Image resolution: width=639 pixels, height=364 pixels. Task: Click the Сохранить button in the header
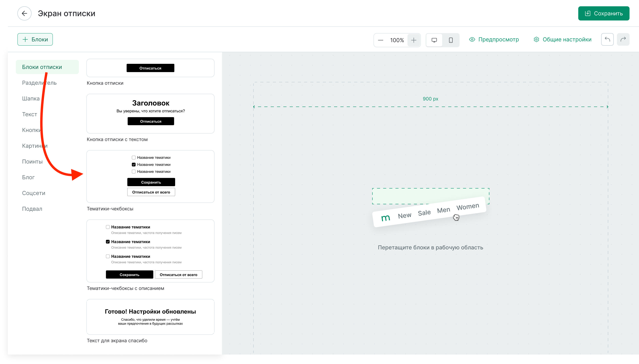(604, 13)
